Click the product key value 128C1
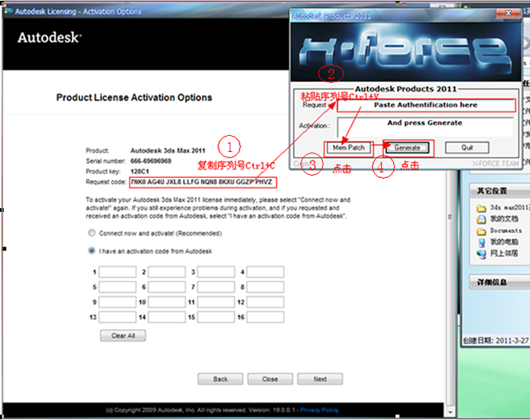530x420 pixels. click(139, 172)
